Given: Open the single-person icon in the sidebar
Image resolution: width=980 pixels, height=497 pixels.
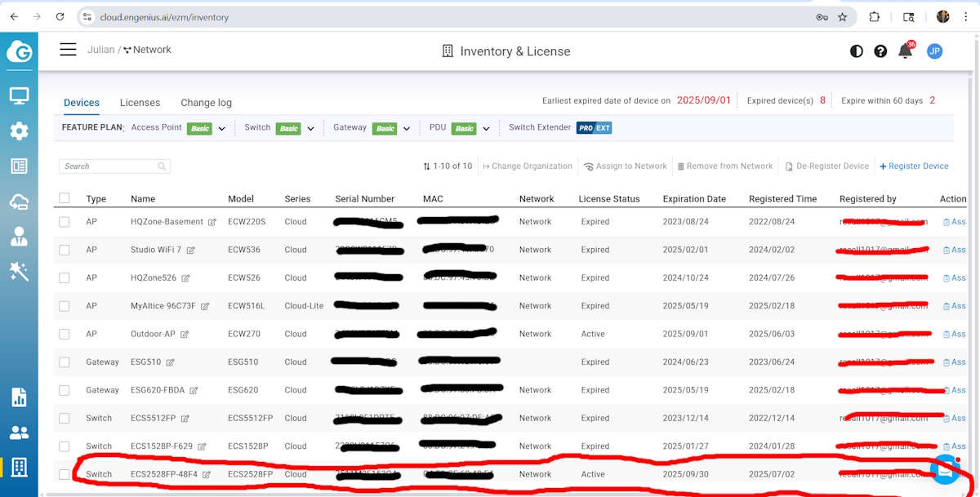Looking at the screenshot, I should [x=19, y=237].
